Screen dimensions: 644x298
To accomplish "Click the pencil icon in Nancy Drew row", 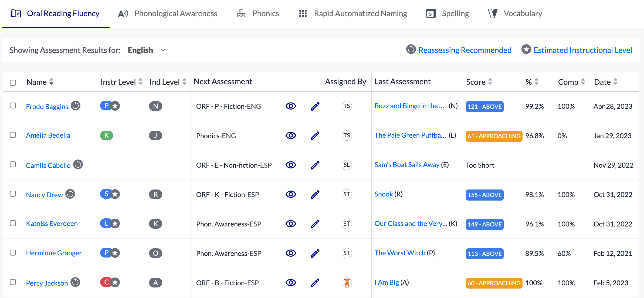I will (x=315, y=194).
